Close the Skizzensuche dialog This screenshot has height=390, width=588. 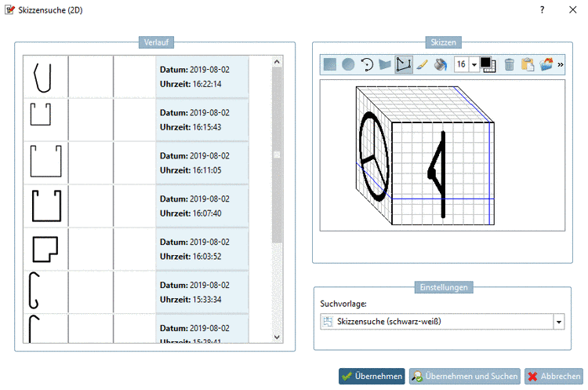pyautogui.click(x=572, y=9)
